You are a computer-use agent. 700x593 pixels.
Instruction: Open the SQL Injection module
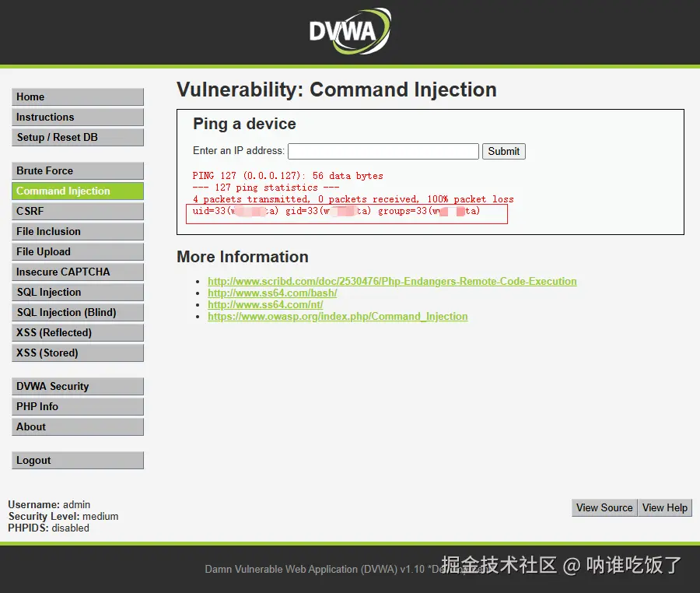click(x=78, y=292)
